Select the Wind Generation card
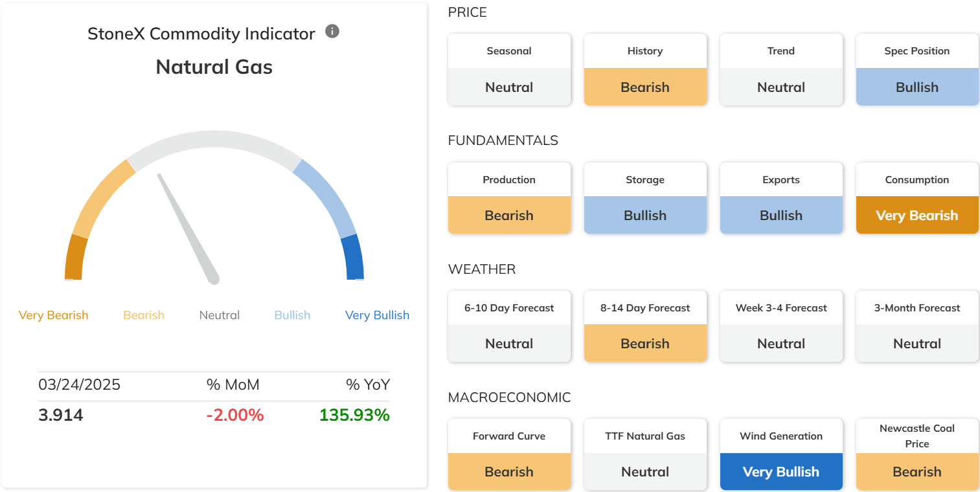 click(781, 454)
